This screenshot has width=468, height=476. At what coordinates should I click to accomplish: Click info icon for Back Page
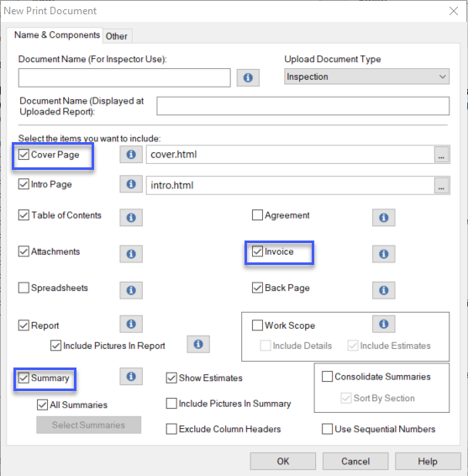point(384,290)
